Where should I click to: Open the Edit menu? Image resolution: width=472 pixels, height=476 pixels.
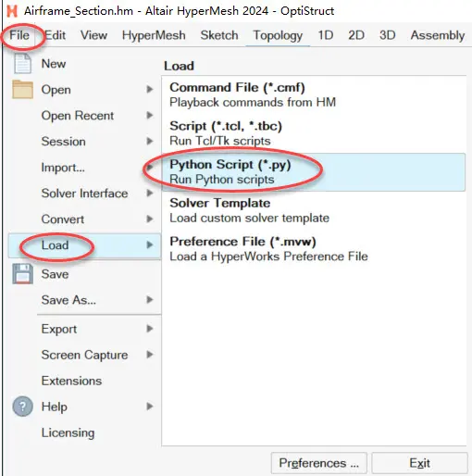click(x=56, y=35)
